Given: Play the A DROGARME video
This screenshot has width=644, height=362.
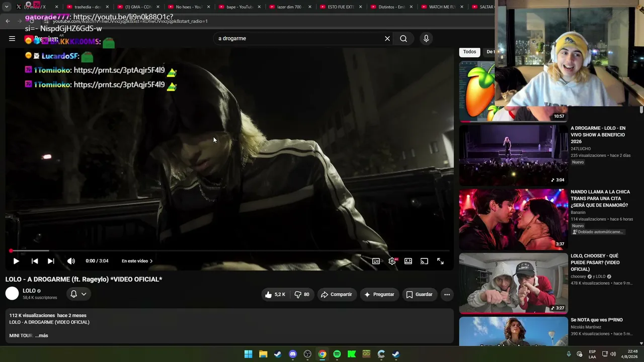Looking at the screenshot, I should click(x=16, y=261).
